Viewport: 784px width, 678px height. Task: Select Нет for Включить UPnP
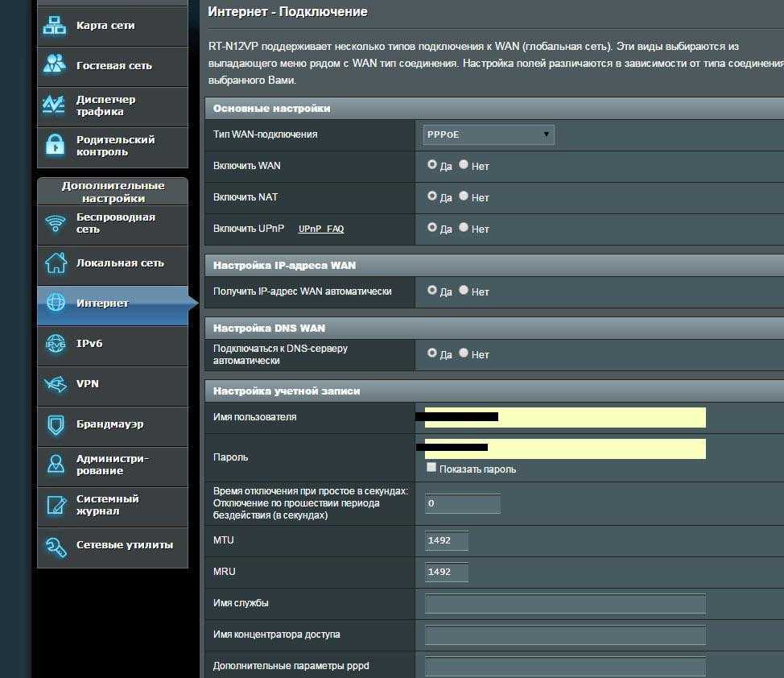[x=464, y=228]
